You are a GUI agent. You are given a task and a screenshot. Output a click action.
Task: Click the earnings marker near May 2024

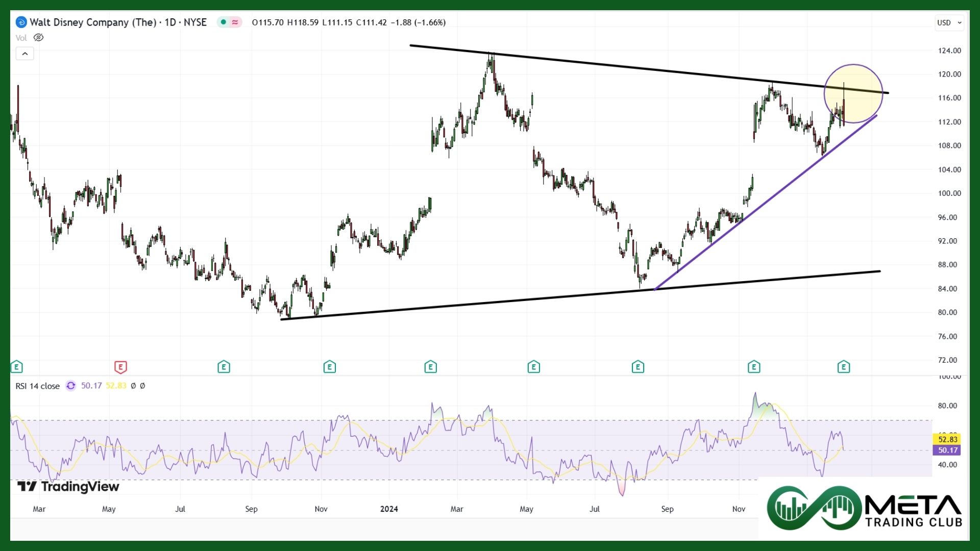coord(534,366)
